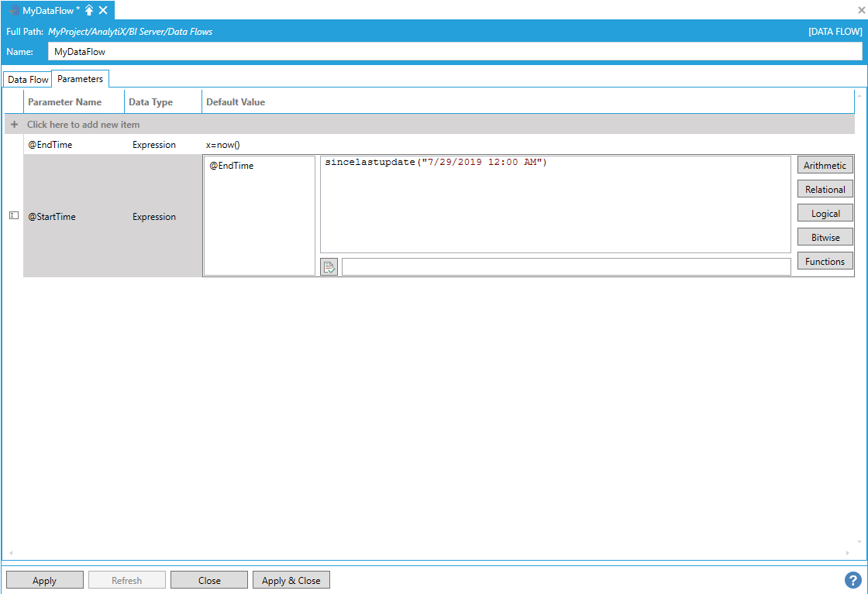Open the Arithmetic operators list
Screen dimensions: 868x594
825,165
